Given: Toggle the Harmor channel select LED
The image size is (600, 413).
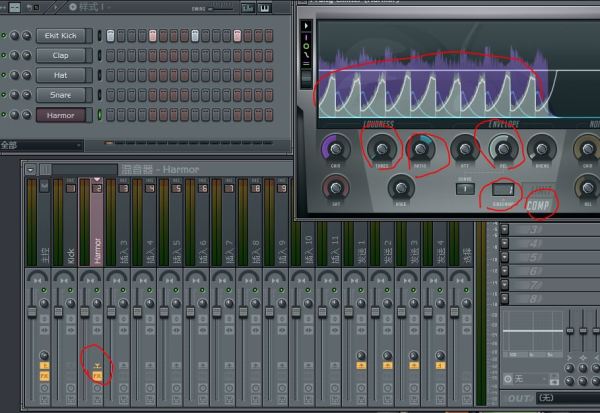Looking at the screenshot, I should (x=99, y=115).
